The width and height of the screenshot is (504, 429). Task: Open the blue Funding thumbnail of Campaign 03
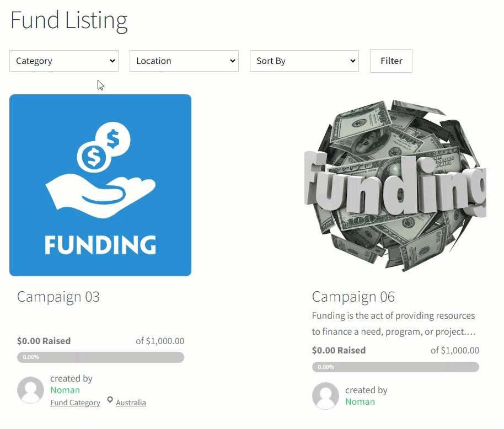[x=100, y=185]
